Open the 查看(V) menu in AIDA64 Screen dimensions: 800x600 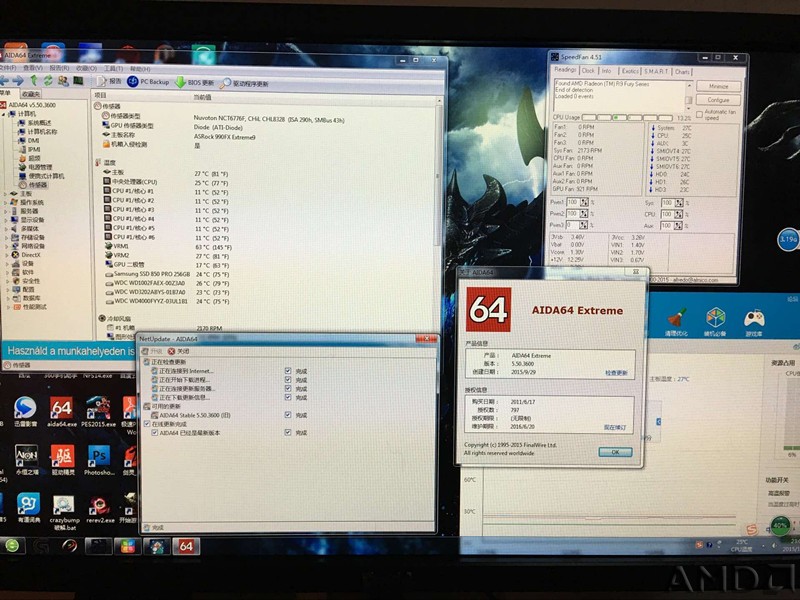[33, 68]
